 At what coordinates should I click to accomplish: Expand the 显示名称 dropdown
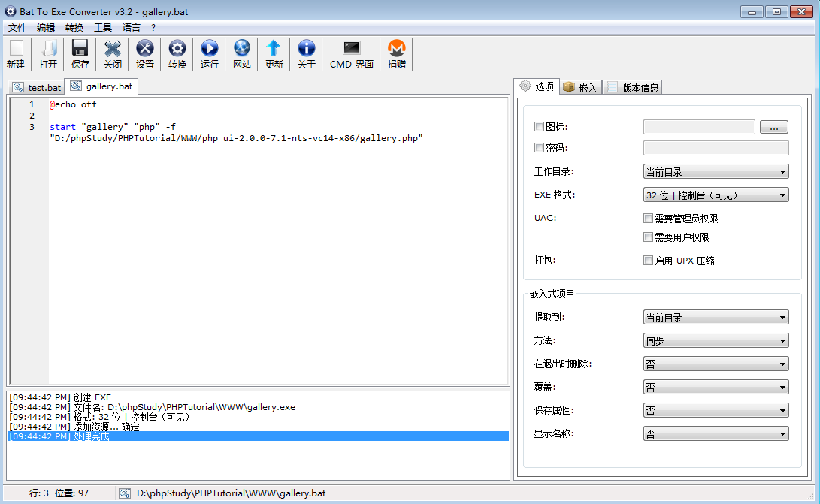716,434
